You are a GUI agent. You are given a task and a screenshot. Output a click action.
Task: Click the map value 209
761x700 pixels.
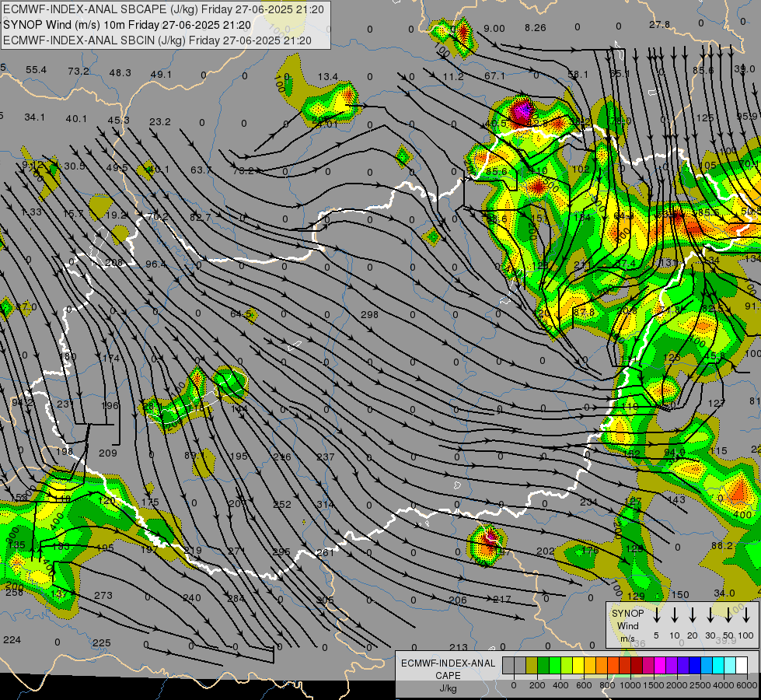108,453
